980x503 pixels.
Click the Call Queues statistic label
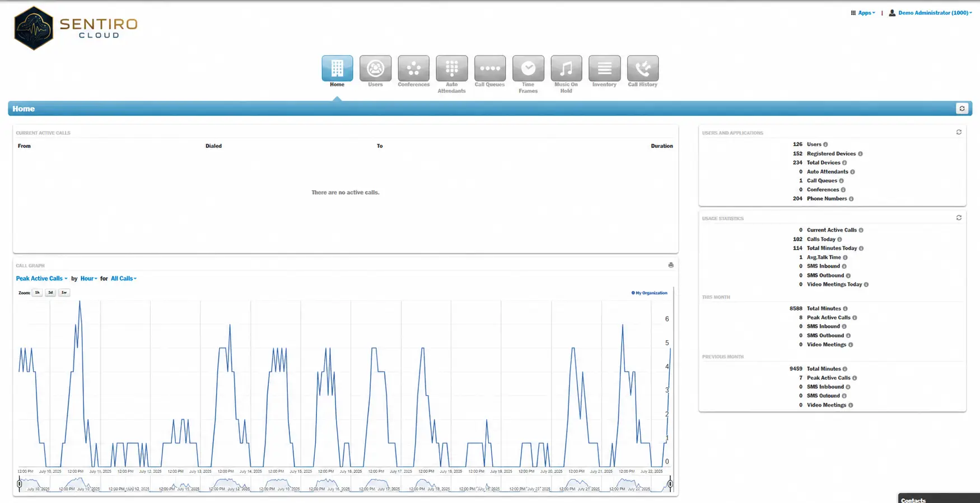click(822, 181)
